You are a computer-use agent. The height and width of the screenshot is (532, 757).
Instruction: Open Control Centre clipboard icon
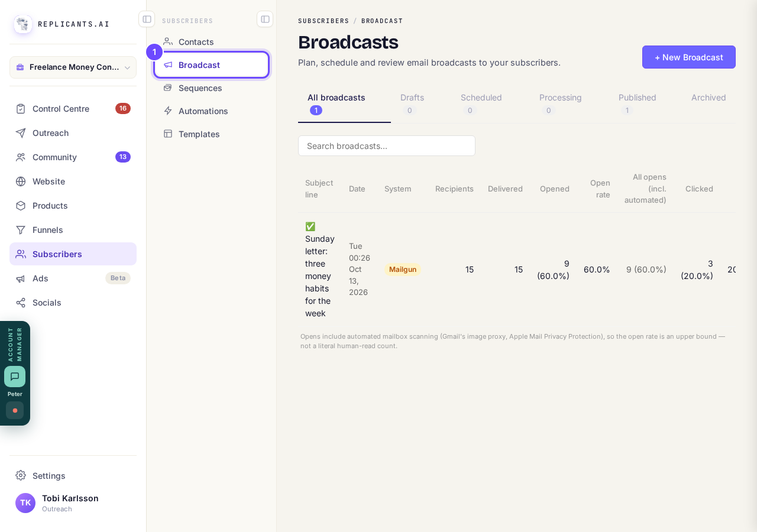click(21, 109)
